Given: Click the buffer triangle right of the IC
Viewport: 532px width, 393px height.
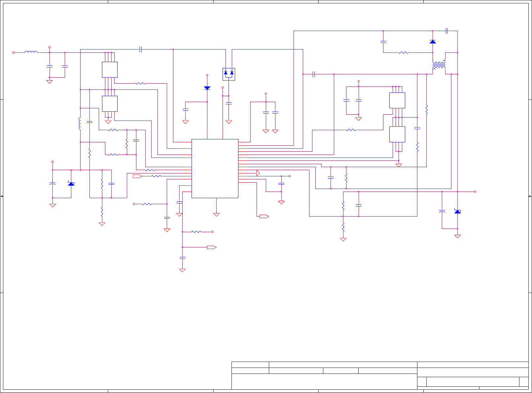Looking at the screenshot, I should click(x=258, y=173).
